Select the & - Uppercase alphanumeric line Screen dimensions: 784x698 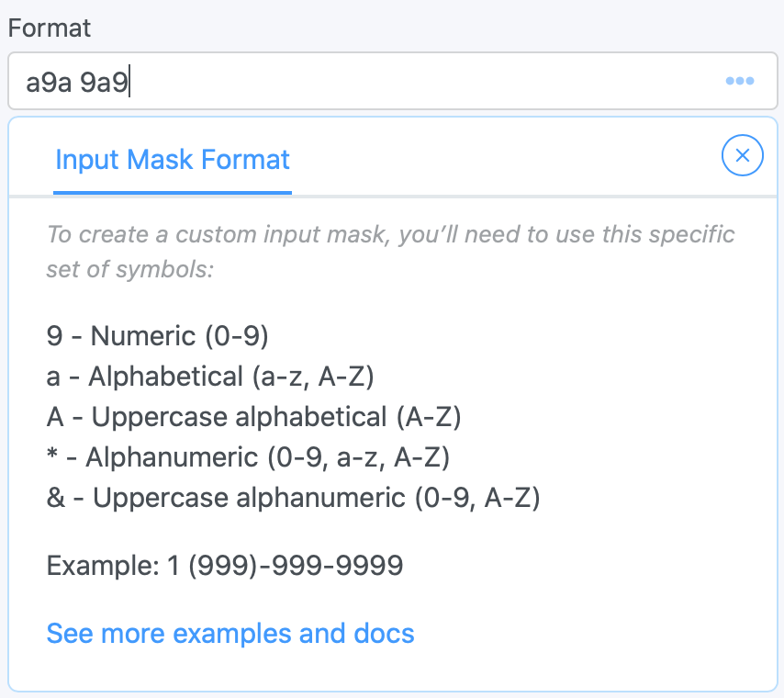[x=294, y=498]
